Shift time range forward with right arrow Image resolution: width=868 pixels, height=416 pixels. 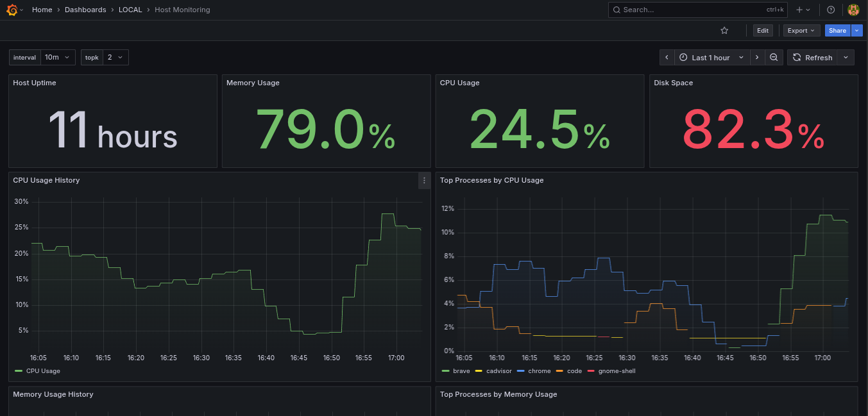(757, 57)
